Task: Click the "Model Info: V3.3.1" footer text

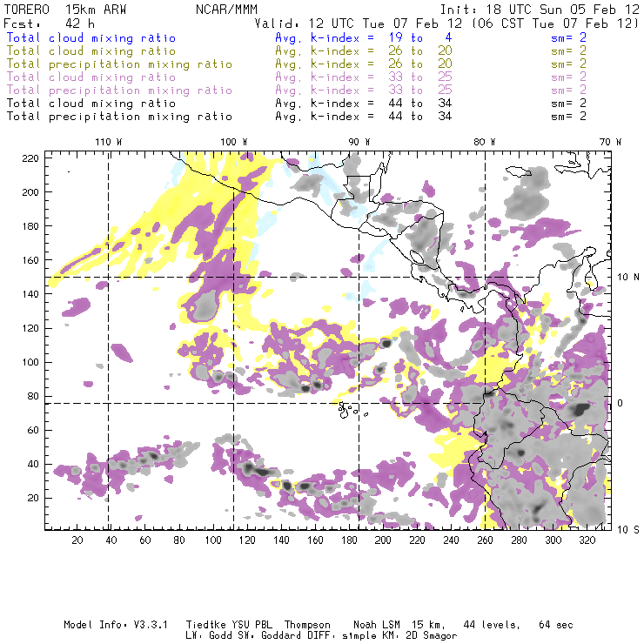Action: pos(116,625)
